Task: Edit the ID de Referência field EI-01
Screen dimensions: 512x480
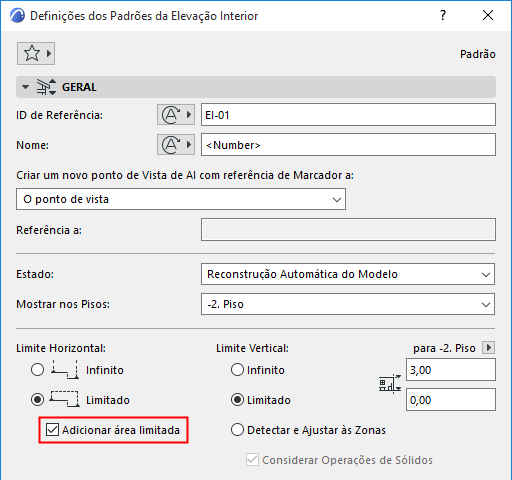Action: [348, 115]
